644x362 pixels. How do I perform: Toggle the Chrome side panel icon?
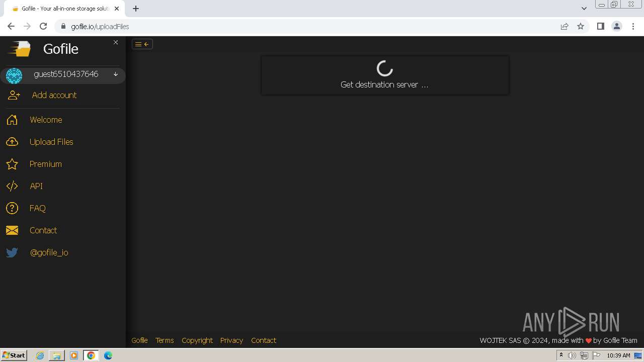tap(600, 26)
